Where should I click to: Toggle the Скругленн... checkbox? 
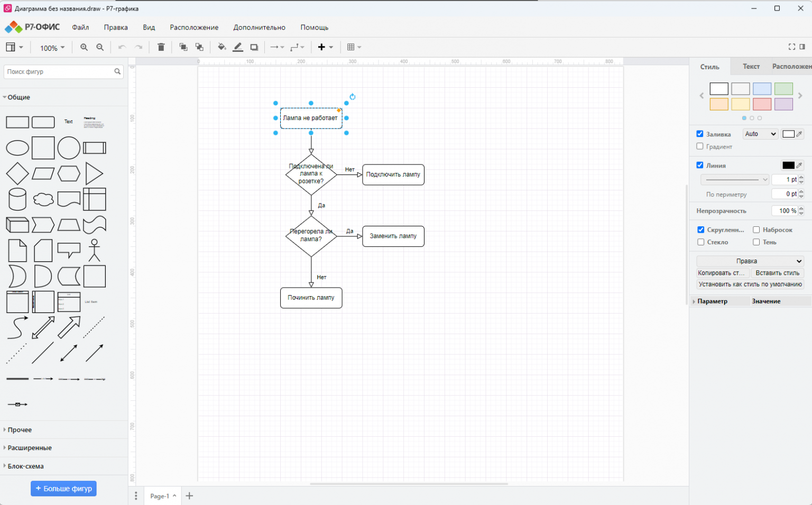[701, 229]
